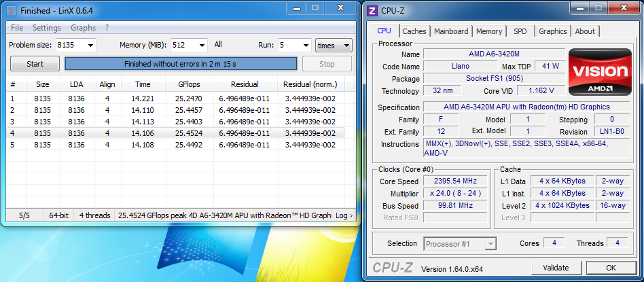Click the 4 threads status bar entry
Screen dimensions: 644x282
[95, 215]
